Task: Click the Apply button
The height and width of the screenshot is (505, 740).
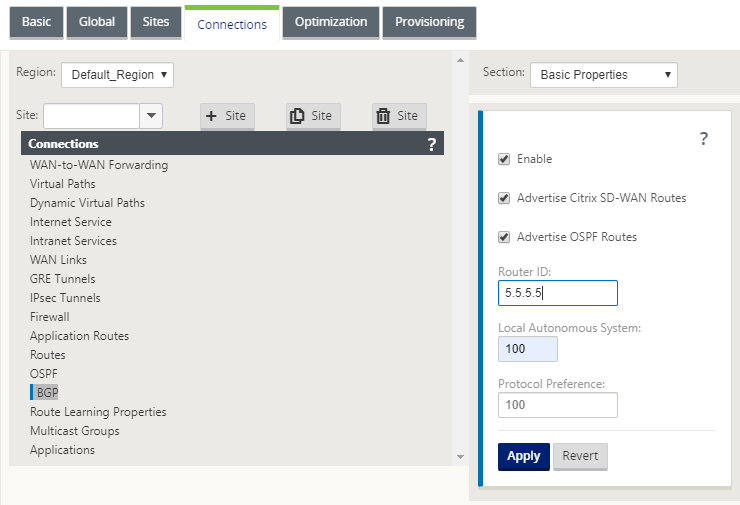Action: [524, 456]
